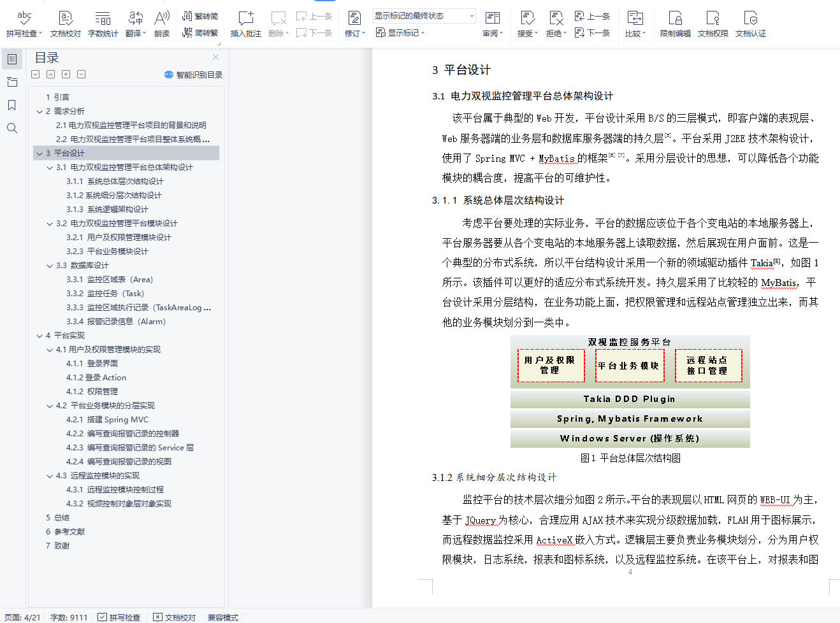Collapse the 3 平台设计 tree node
This screenshot has height=623, width=840.
point(40,154)
